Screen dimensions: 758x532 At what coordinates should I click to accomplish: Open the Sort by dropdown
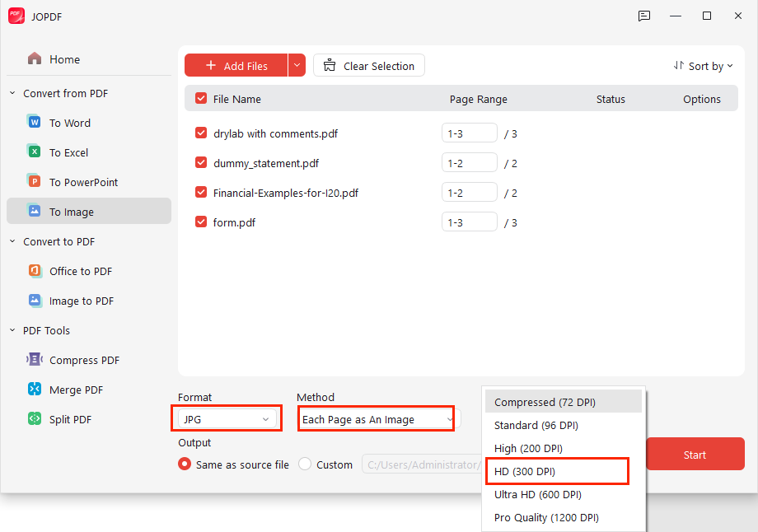[704, 66]
